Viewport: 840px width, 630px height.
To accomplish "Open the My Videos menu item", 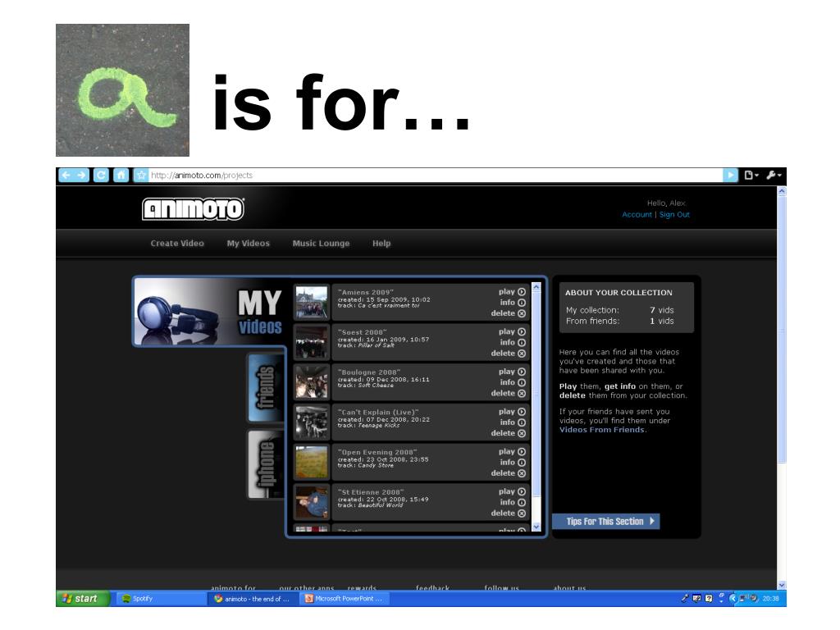I will [x=248, y=243].
